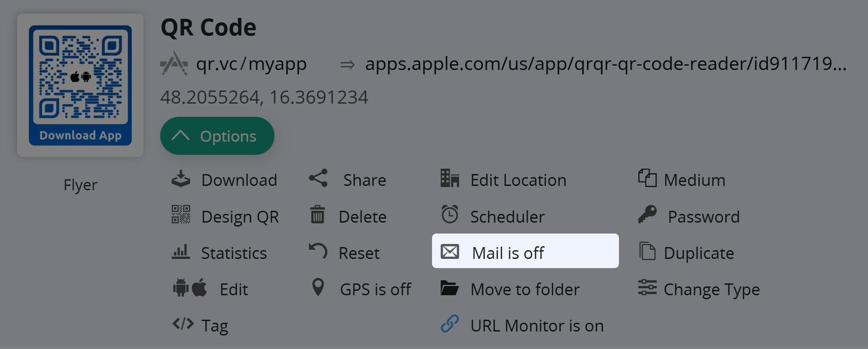Click the Password key icon
The image size is (868, 349).
647,215
